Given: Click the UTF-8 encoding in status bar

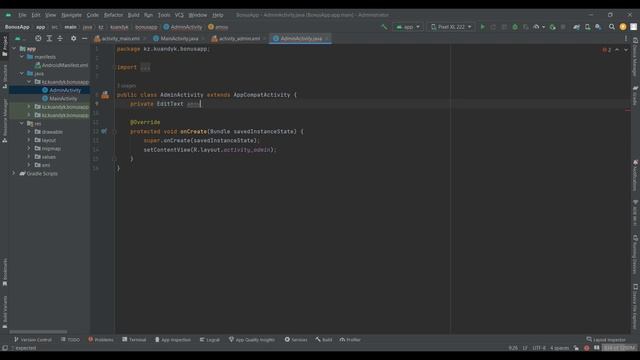Looking at the screenshot, I should 539,348.
